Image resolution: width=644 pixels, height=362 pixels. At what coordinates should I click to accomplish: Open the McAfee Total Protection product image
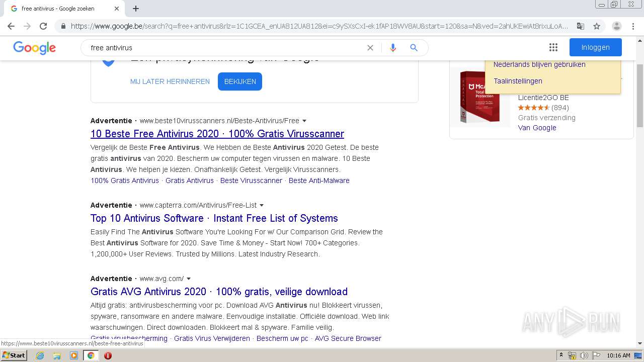point(480,97)
